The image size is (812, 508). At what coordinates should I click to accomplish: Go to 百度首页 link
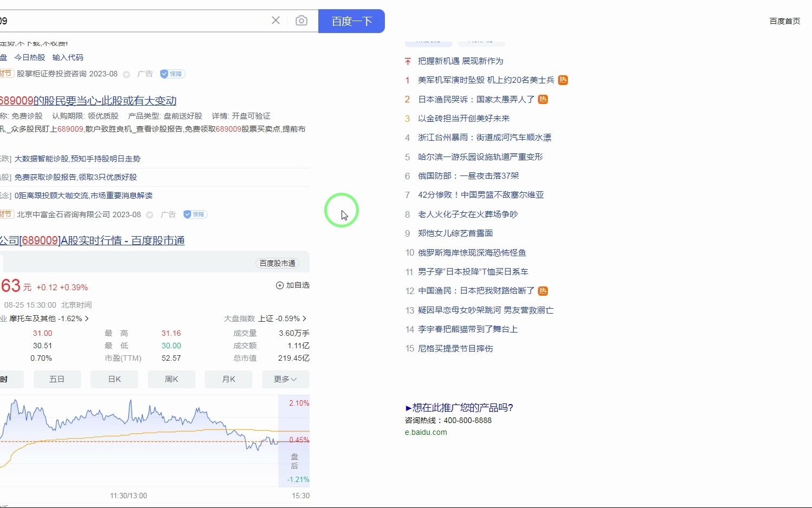[784, 21]
